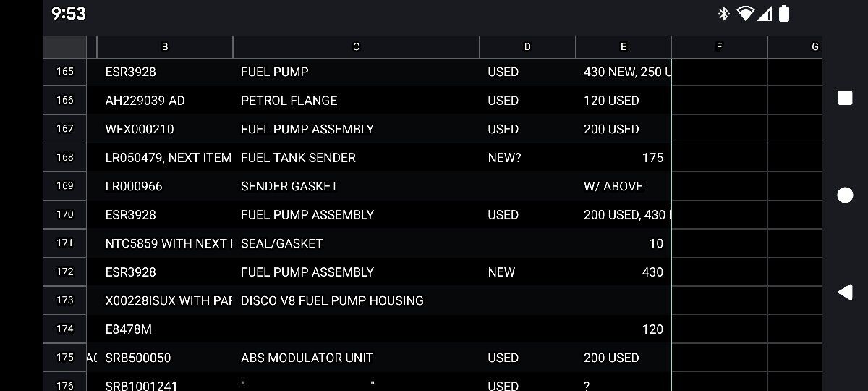Open recent apps with the square button
Viewport: 868px width, 391px height.
coord(845,98)
